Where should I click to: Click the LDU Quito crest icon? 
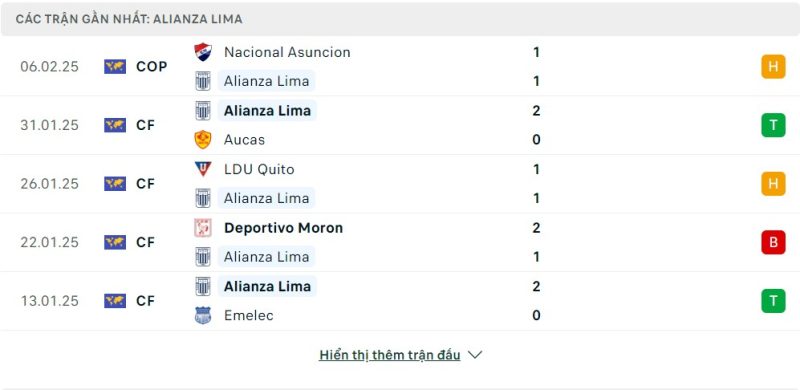click(x=203, y=169)
